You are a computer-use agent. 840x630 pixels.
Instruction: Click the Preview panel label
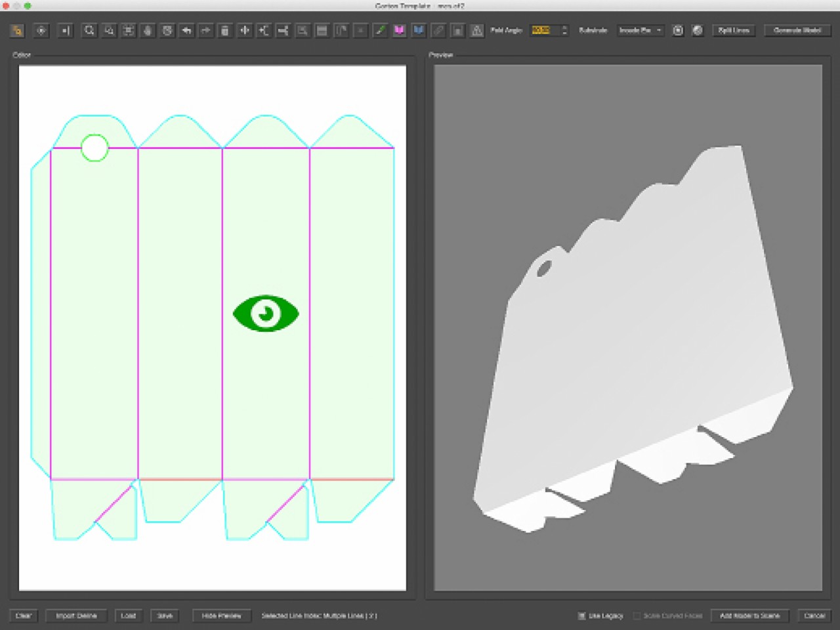click(x=441, y=55)
